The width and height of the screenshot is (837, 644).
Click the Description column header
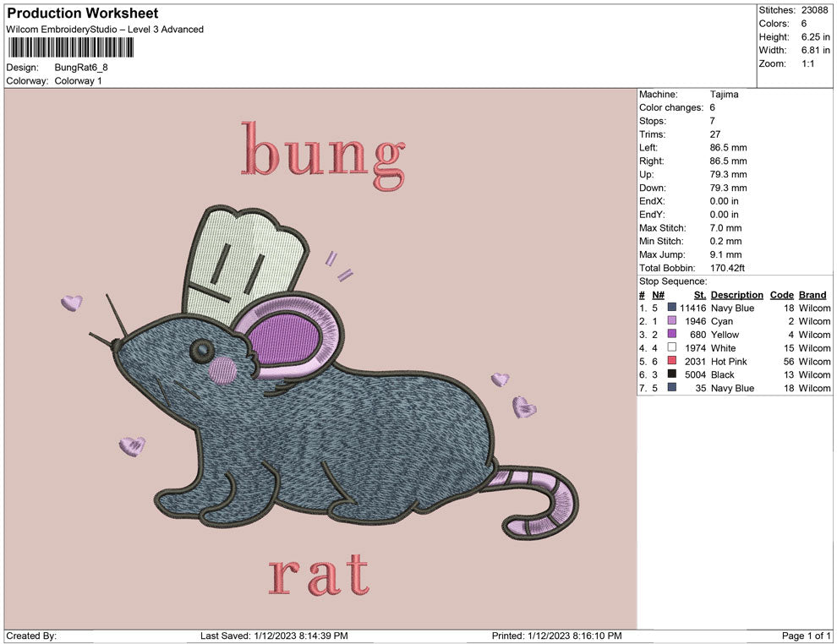click(736, 295)
